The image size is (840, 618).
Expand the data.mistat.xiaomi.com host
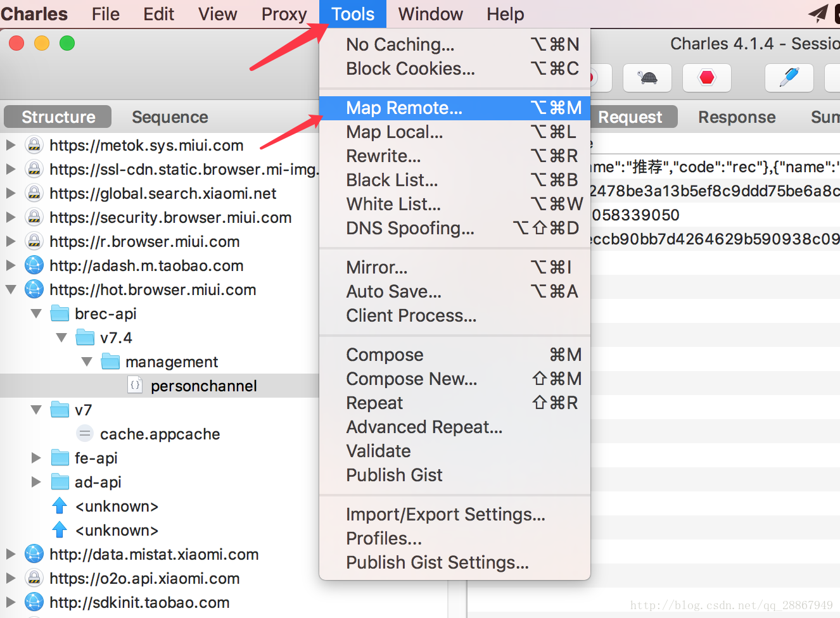click(x=11, y=554)
